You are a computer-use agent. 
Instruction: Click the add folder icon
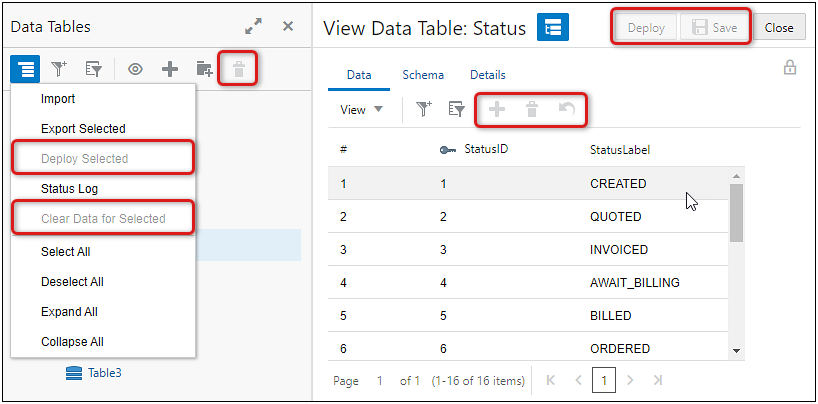click(x=204, y=69)
